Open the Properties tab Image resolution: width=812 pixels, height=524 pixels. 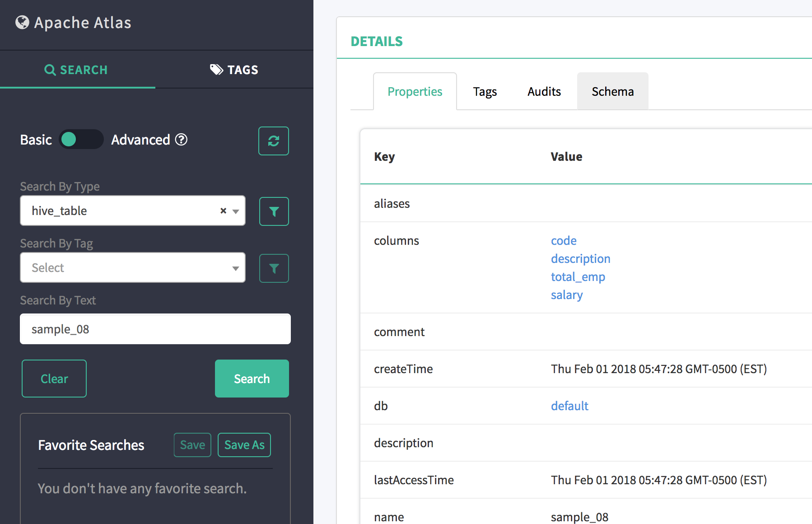coord(415,91)
